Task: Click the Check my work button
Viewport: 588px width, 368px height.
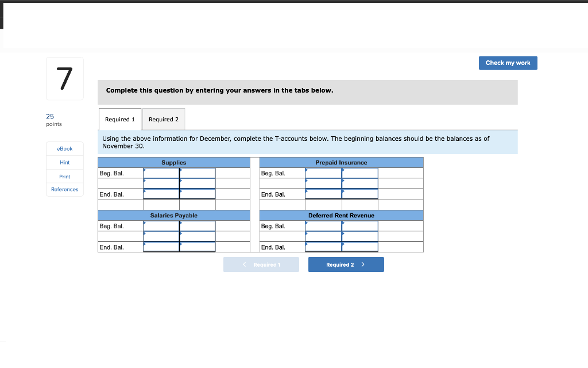Action: 508,63
